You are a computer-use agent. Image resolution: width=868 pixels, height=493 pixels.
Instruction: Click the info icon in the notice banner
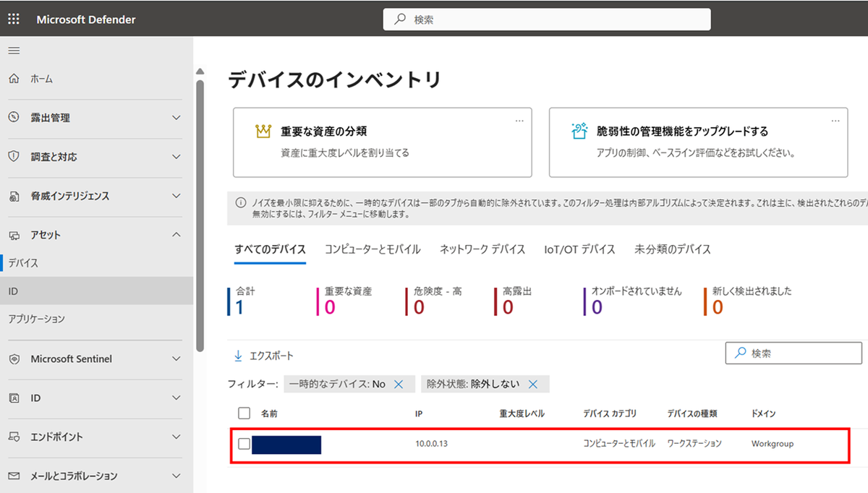[x=239, y=203]
